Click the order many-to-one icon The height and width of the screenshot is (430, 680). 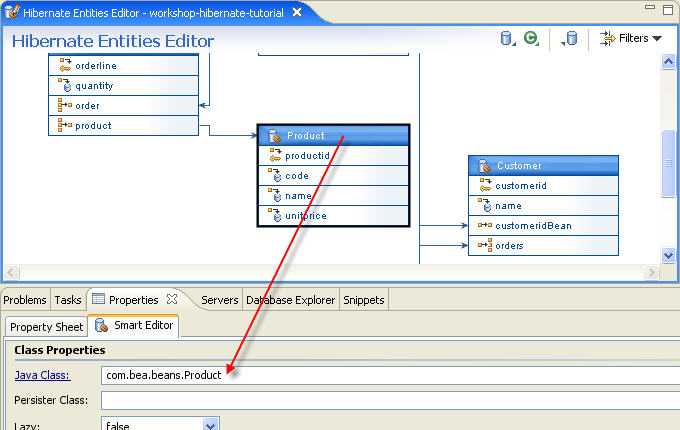tap(65, 105)
